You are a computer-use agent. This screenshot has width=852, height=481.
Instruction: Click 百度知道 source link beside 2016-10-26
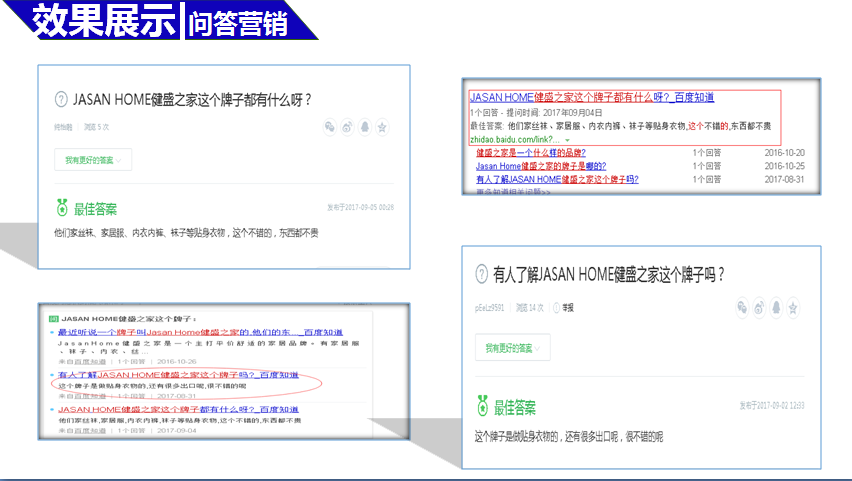90,361
